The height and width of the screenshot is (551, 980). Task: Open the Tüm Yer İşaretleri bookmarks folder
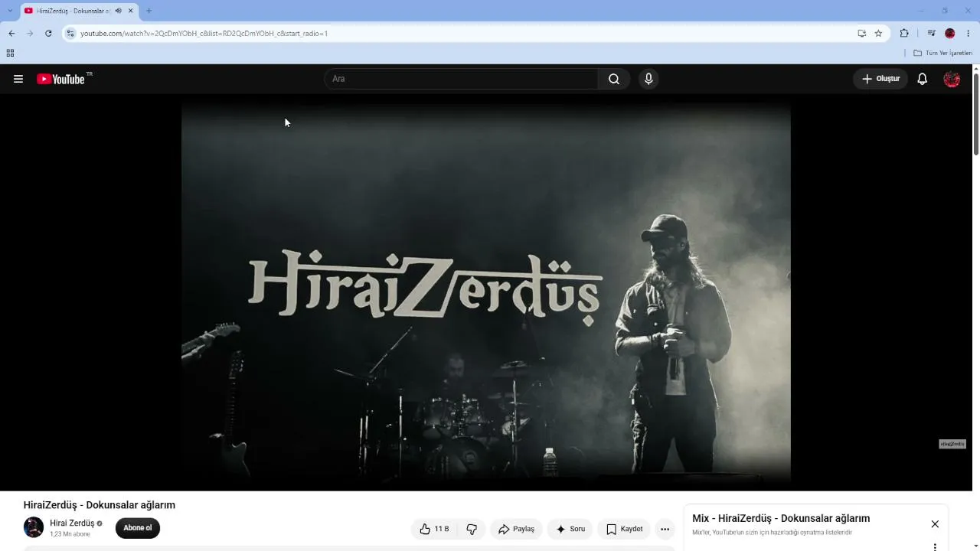(x=943, y=53)
